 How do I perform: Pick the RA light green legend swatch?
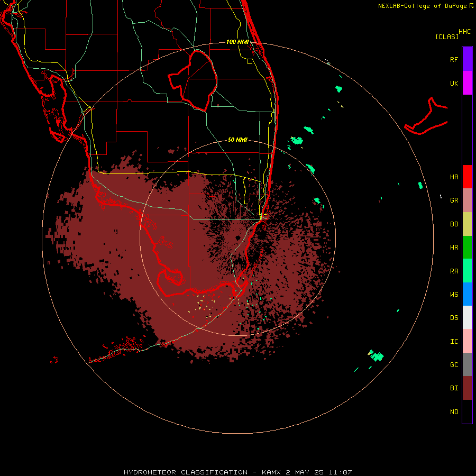(467, 271)
